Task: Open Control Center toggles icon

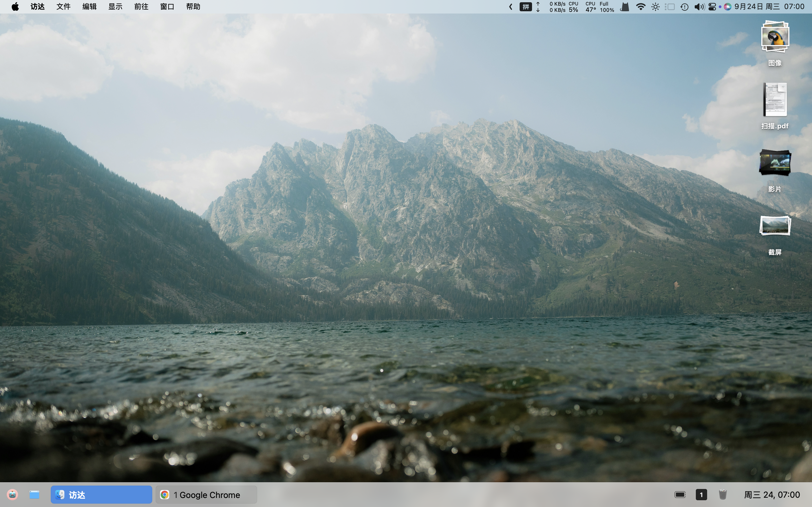Action: tap(712, 7)
